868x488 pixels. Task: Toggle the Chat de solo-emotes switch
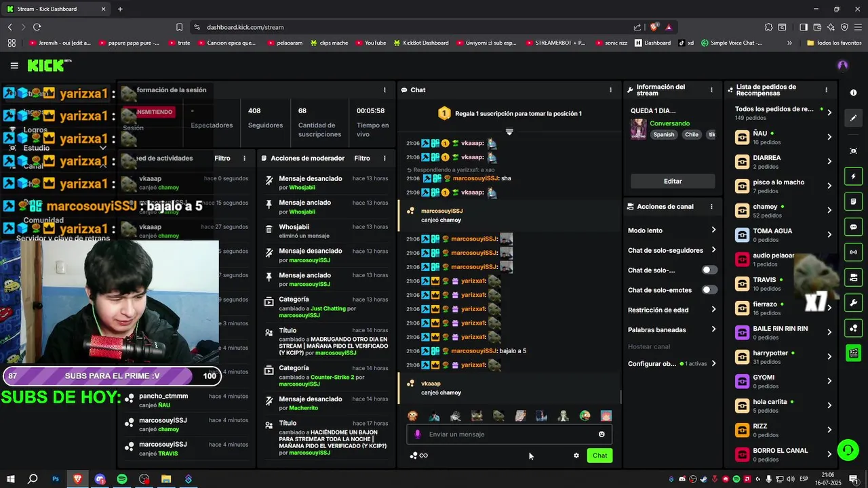709,289
